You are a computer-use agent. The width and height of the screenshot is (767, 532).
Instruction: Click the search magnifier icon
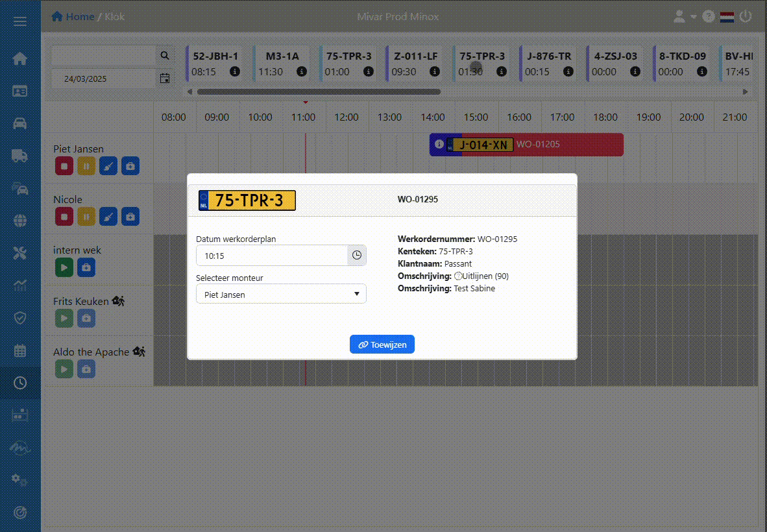pos(165,55)
